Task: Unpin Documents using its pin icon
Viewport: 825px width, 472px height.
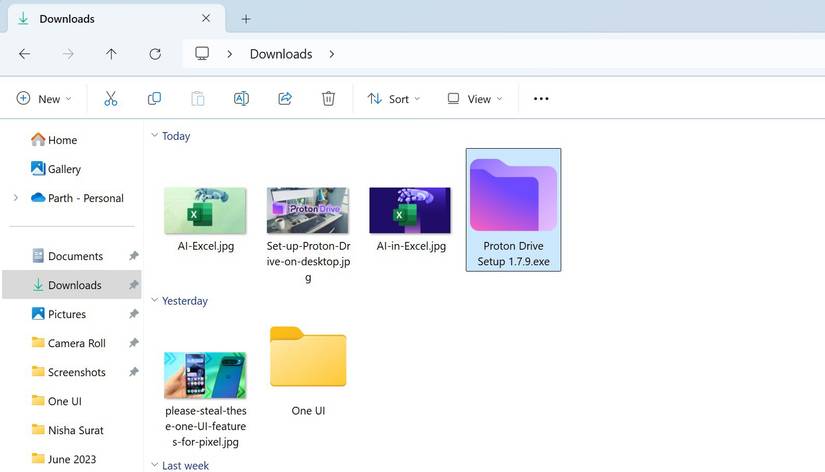Action: tap(134, 256)
